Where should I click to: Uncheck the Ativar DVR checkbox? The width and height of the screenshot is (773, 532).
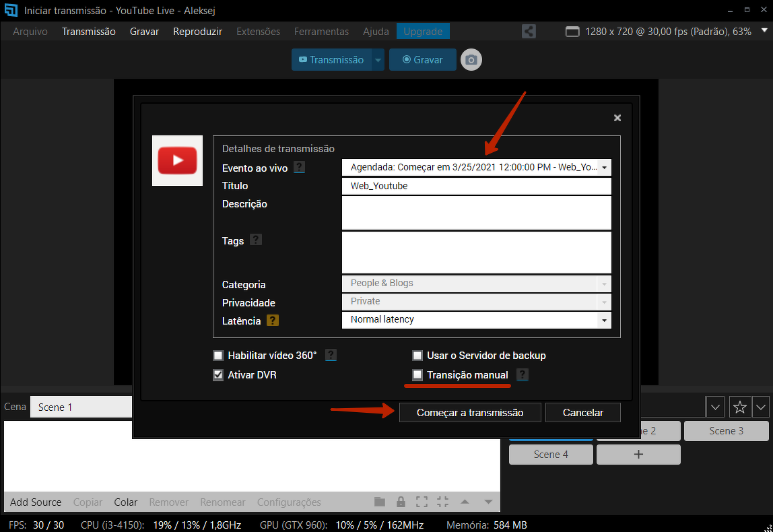[x=218, y=375]
